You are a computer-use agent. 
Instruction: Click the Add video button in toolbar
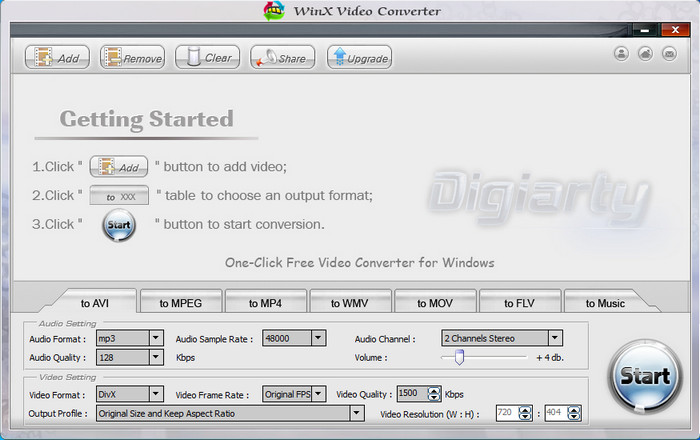coord(57,58)
